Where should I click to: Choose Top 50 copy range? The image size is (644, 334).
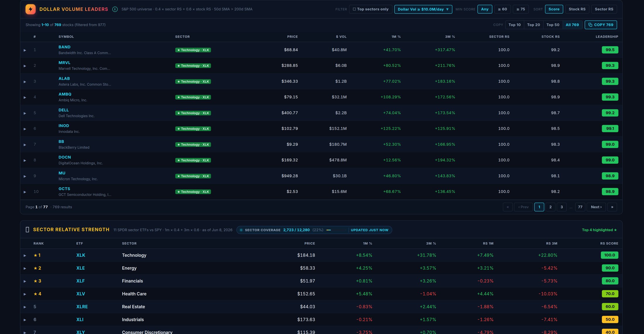(553, 25)
